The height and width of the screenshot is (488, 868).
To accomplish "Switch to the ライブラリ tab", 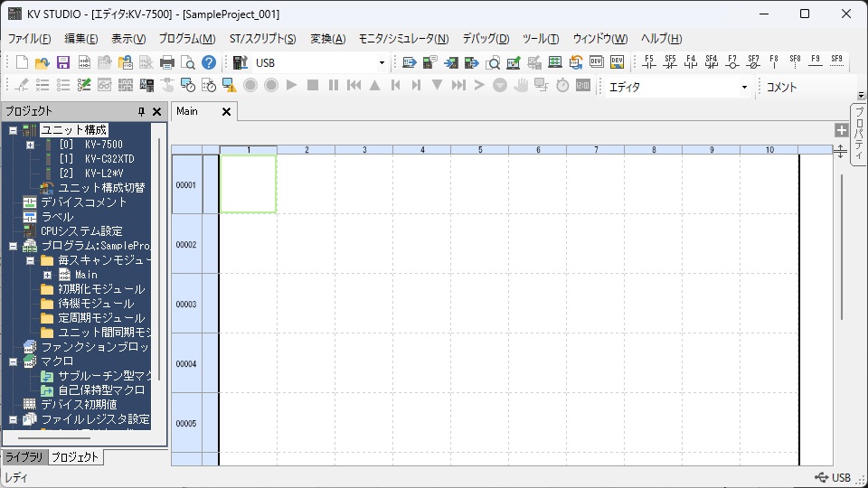I will tap(24, 457).
